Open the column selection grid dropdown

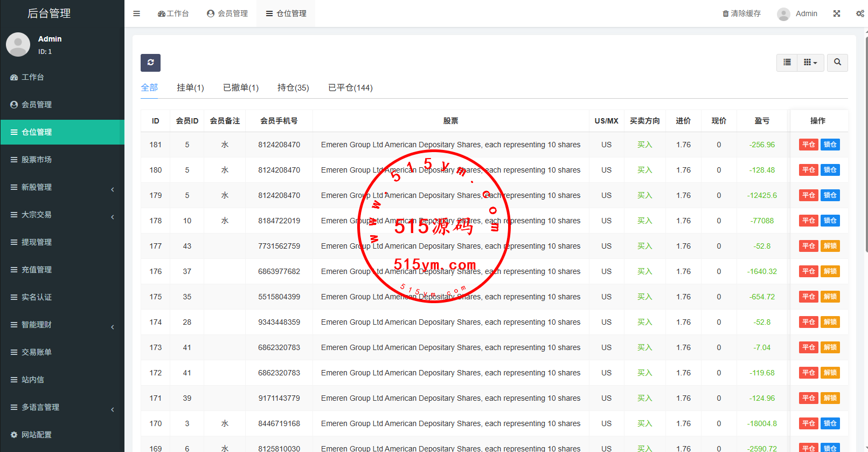[x=810, y=63]
